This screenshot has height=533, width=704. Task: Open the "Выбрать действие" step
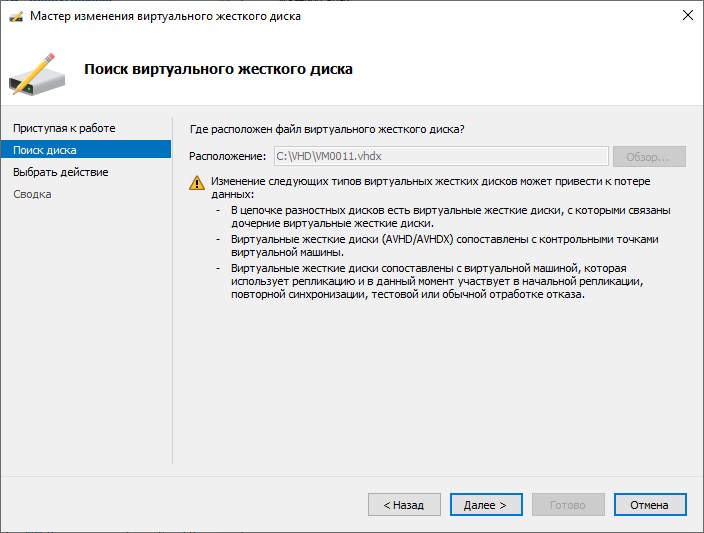pos(61,172)
